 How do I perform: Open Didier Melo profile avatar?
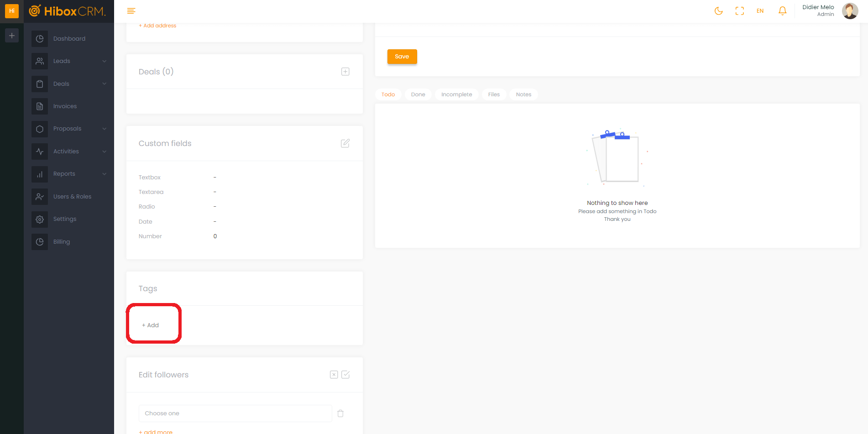tap(850, 11)
